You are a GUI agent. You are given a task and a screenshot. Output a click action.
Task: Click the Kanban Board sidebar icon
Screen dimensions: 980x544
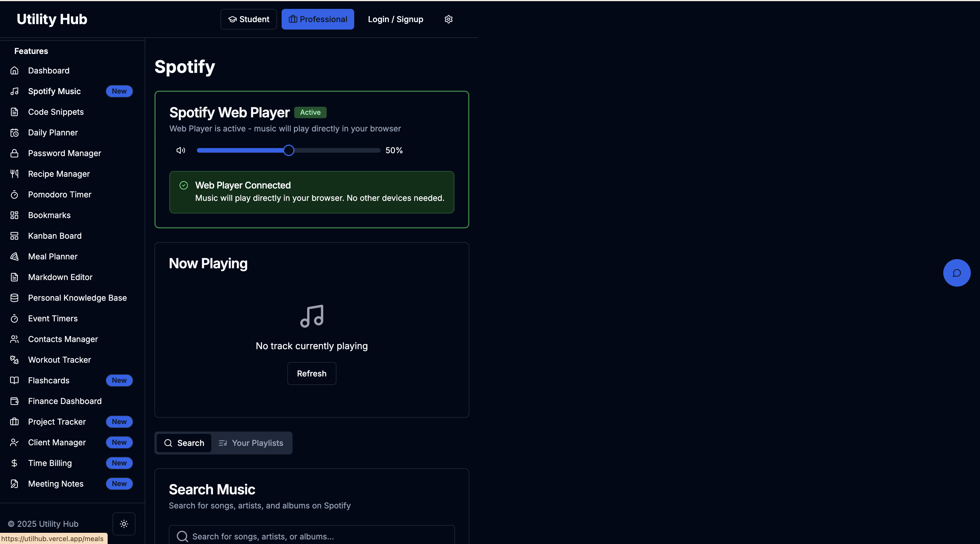coord(14,236)
